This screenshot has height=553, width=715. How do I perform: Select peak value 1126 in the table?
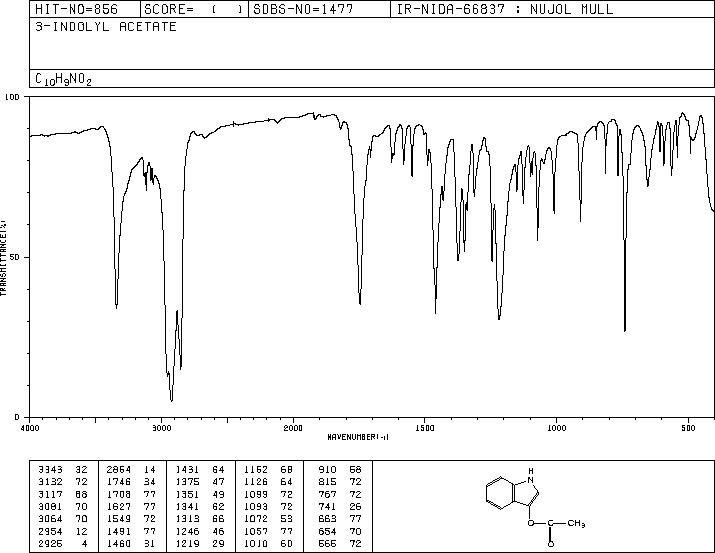(x=256, y=482)
